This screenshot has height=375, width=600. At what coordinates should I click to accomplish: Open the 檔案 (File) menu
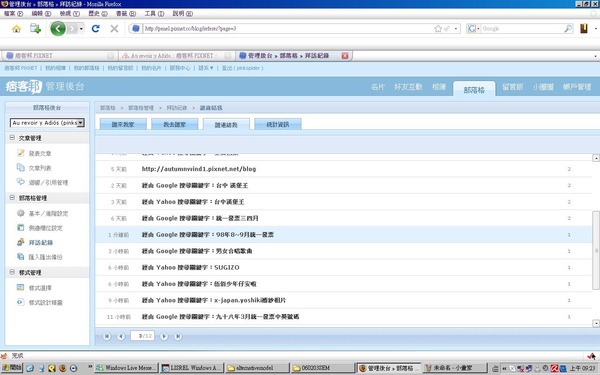[13, 14]
